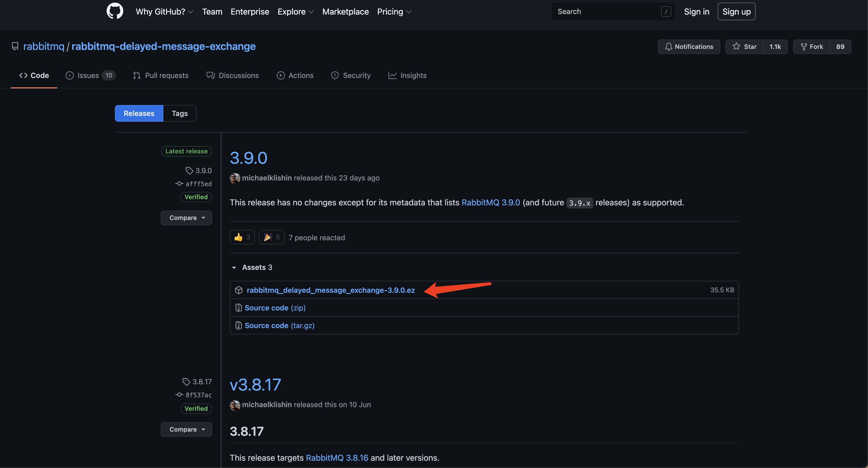Click the GitHub Octocat logo
This screenshot has width=868, height=468.
click(115, 11)
